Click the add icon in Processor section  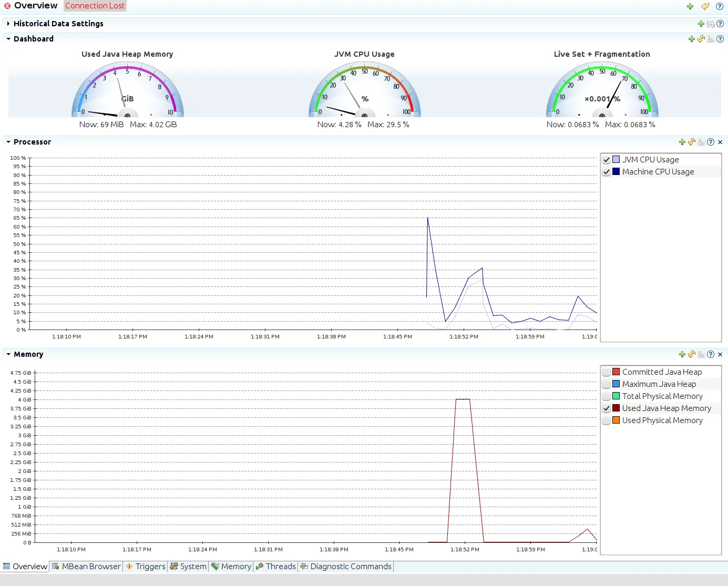(682, 142)
